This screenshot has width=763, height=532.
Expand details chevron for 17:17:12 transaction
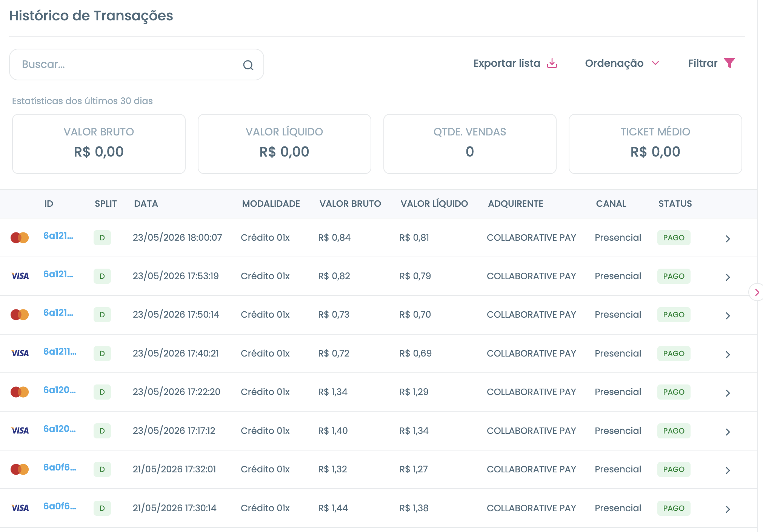(x=728, y=432)
